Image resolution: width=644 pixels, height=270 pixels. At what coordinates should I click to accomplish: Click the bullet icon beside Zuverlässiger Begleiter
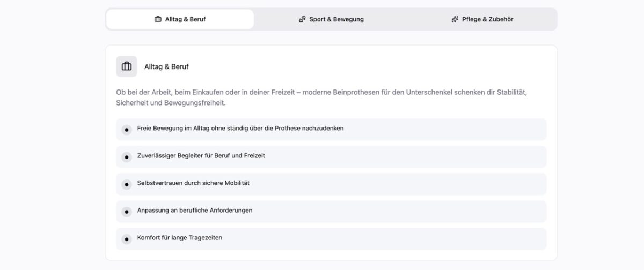coord(127,157)
